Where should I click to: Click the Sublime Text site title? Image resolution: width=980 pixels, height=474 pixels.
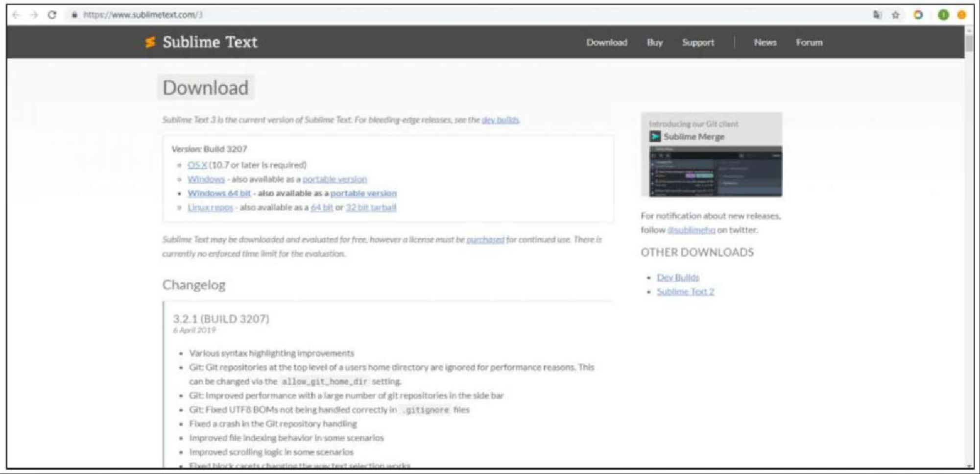click(x=210, y=42)
